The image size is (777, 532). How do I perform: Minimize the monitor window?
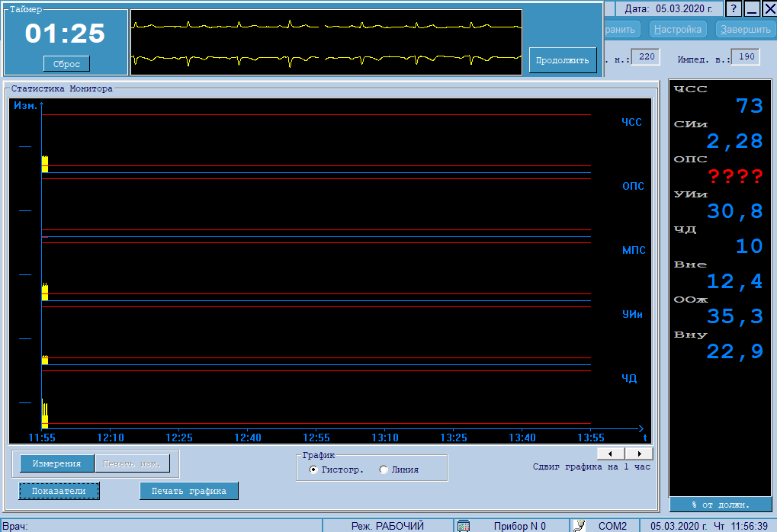[x=752, y=8]
